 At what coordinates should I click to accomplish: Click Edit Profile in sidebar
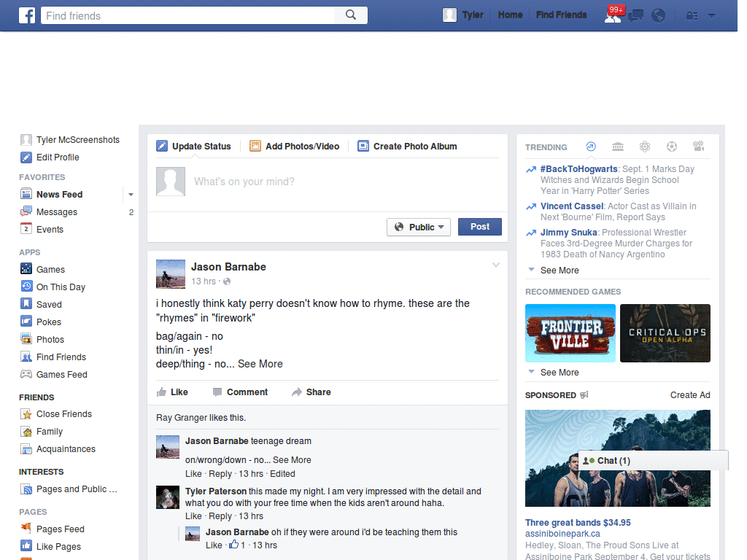tap(58, 157)
